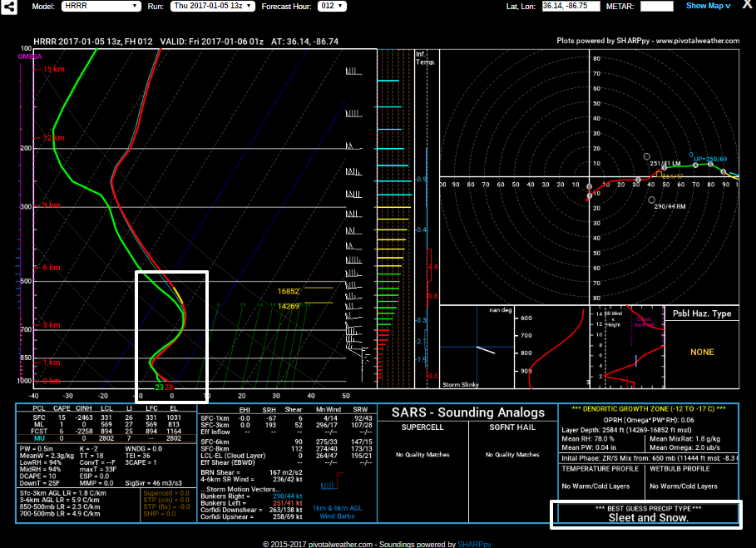Open the Forecast Hour dropdown set to 012

[x=332, y=7]
